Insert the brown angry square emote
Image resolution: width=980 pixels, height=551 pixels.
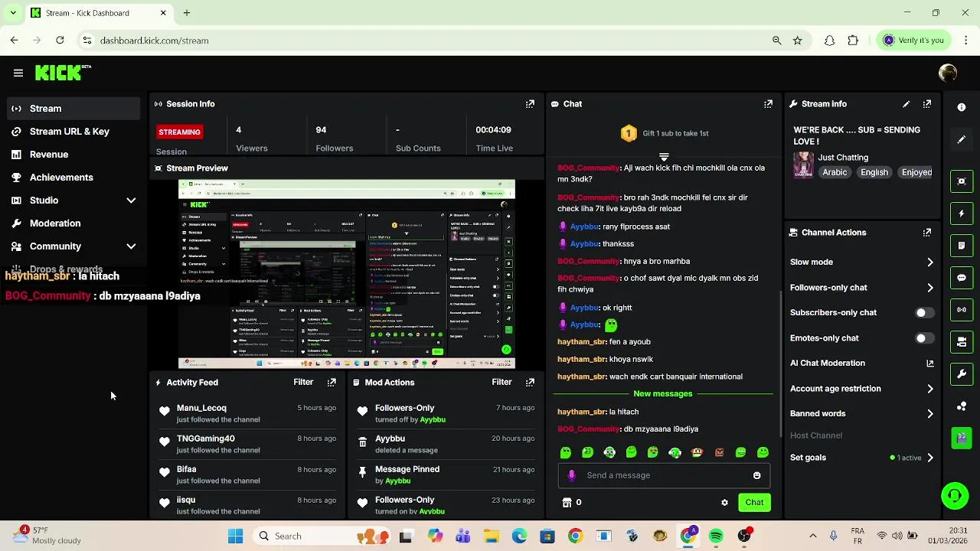point(719,453)
